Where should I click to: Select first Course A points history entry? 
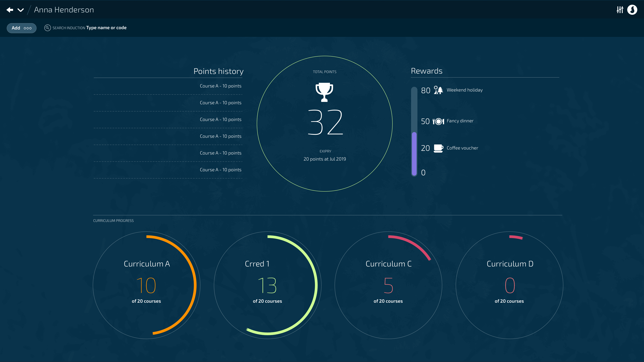coord(221,86)
